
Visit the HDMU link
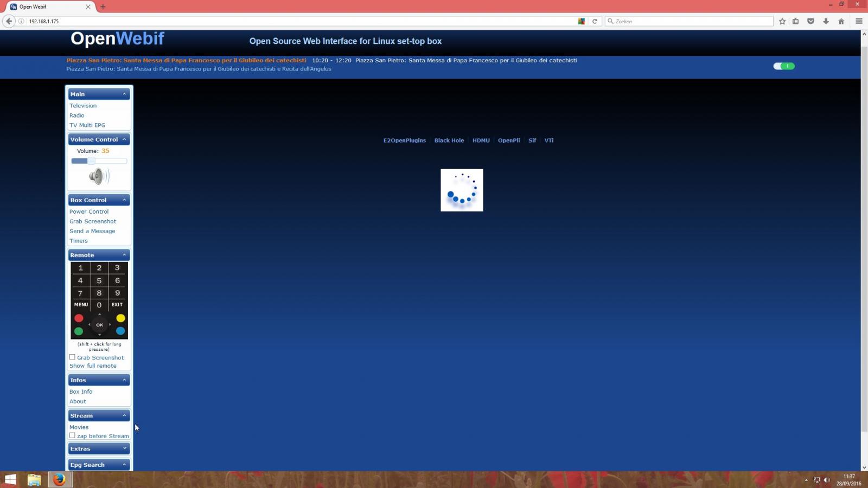click(481, 140)
